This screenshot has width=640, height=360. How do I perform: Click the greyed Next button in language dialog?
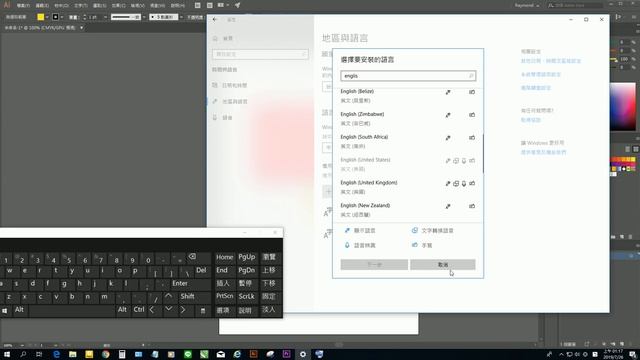374,264
